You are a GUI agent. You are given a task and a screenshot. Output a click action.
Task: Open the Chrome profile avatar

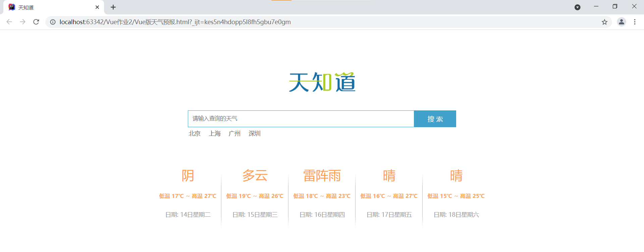click(x=622, y=22)
